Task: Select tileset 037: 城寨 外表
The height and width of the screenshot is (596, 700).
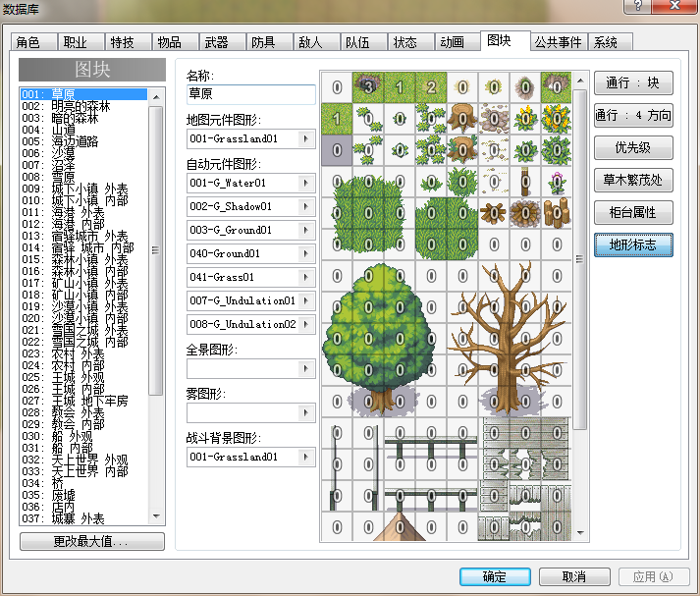Action: tap(83, 518)
